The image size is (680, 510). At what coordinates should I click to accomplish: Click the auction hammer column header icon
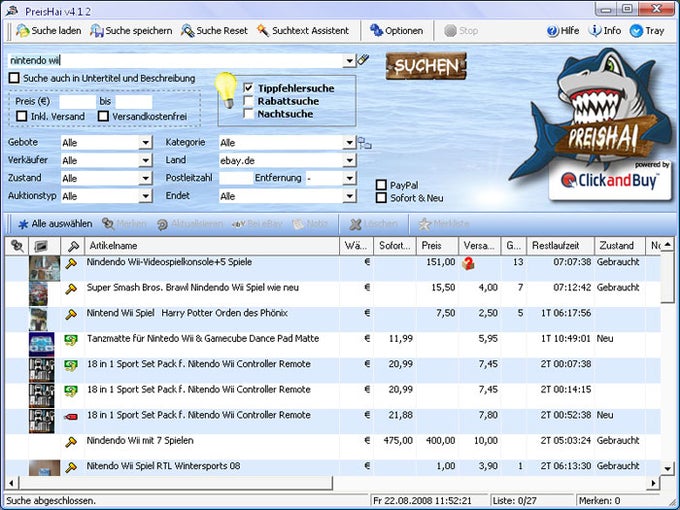72,246
